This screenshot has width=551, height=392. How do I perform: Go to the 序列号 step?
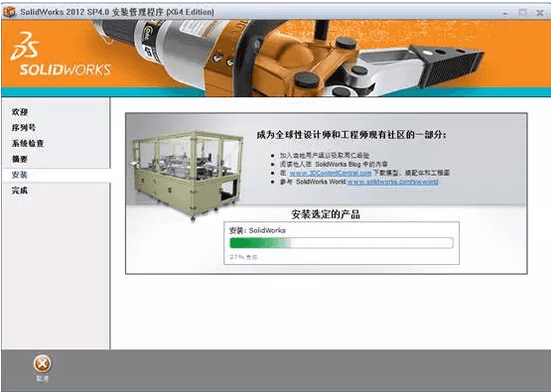pos(24,127)
